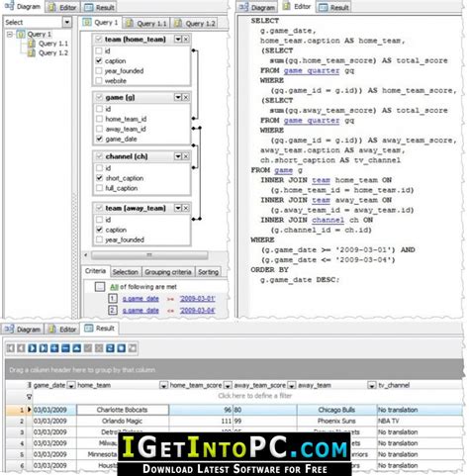Click the channel table link in SQL
Image resolution: width=469 pixels, height=476 pixels.
328,220
